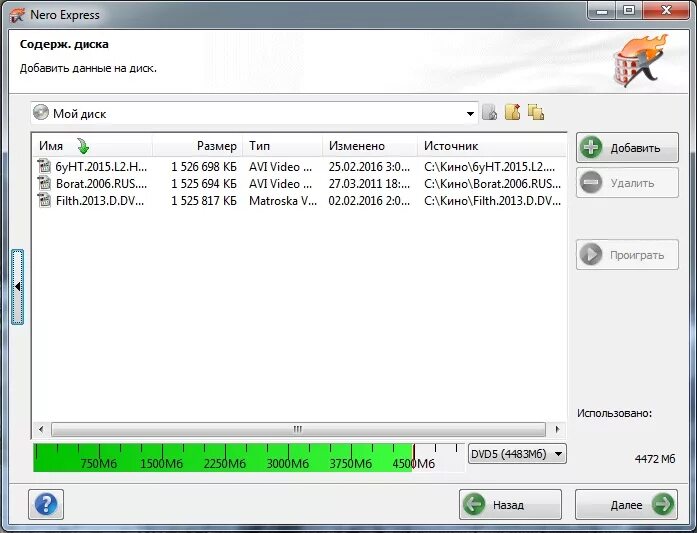Viewport: 697px width, 533px height.
Task: Click size cell 1 525 817 КБ
Action: click(204, 200)
